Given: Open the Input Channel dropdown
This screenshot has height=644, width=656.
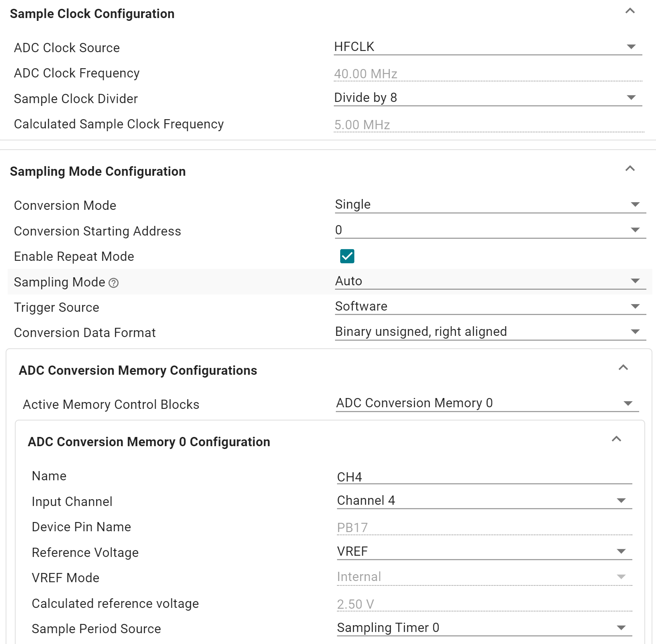Looking at the screenshot, I should pyautogui.click(x=484, y=501).
